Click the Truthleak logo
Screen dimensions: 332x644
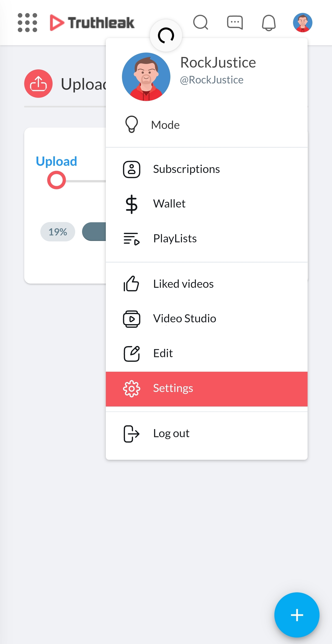[x=92, y=23]
